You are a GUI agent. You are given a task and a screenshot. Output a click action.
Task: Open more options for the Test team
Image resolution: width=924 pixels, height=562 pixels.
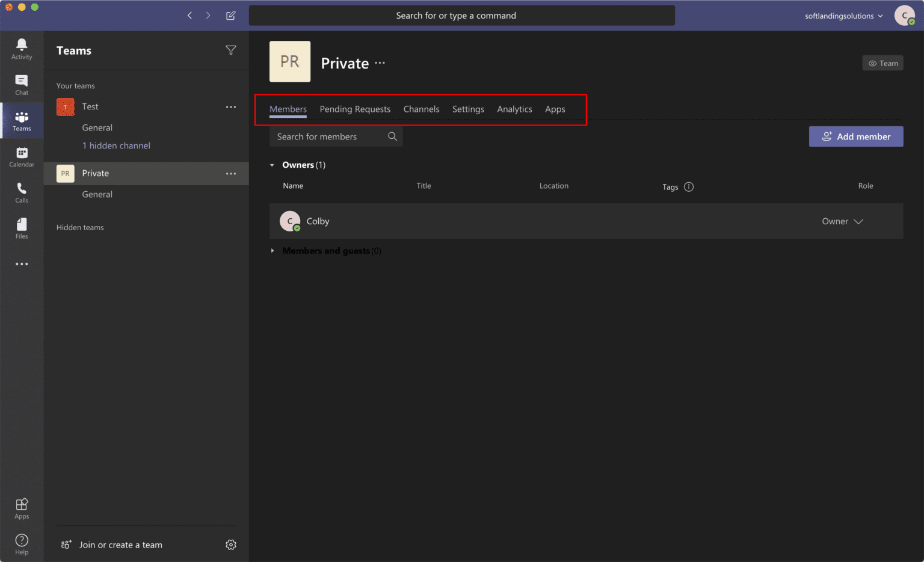[231, 106]
